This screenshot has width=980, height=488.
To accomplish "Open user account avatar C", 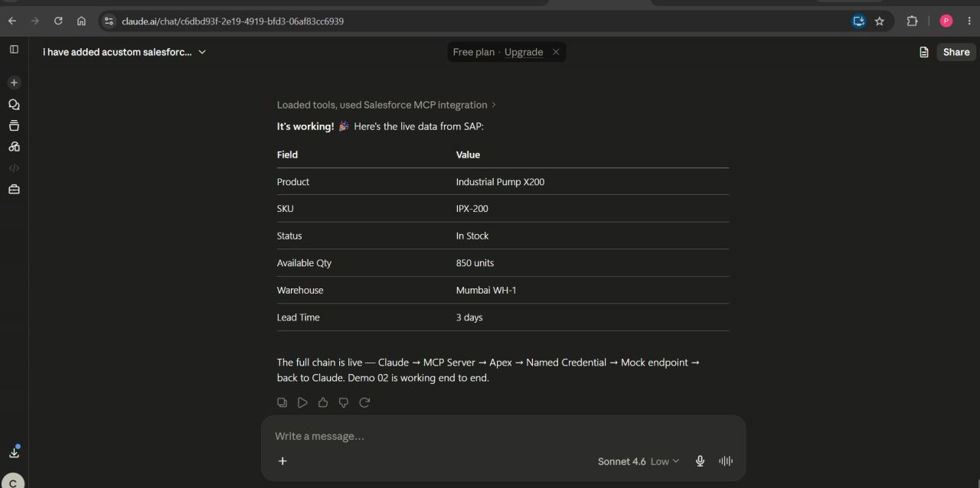I will (13, 482).
